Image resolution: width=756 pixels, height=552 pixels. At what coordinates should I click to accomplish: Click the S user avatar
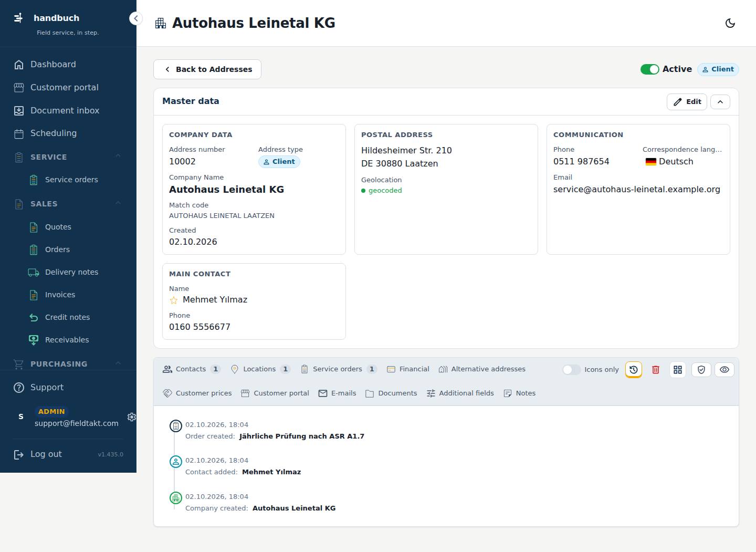21,416
